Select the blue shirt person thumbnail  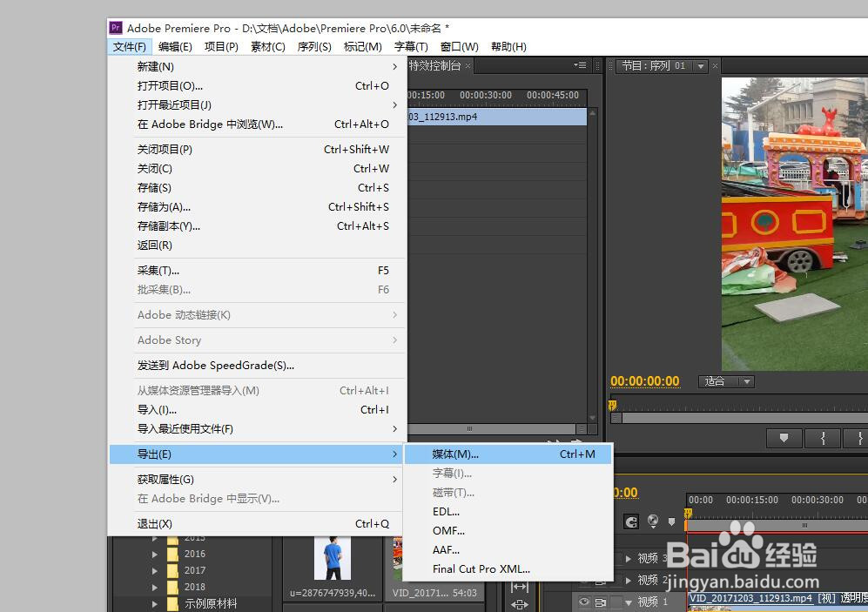[333, 558]
